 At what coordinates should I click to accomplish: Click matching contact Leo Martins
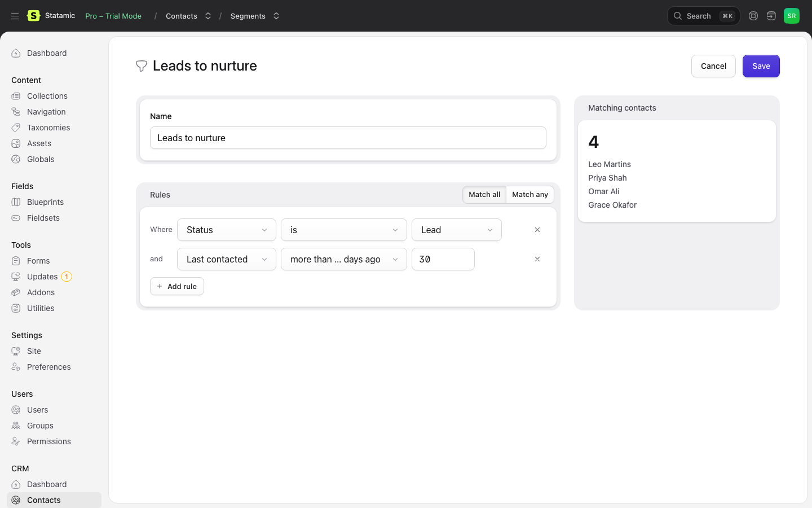pyautogui.click(x=610, y=164)
